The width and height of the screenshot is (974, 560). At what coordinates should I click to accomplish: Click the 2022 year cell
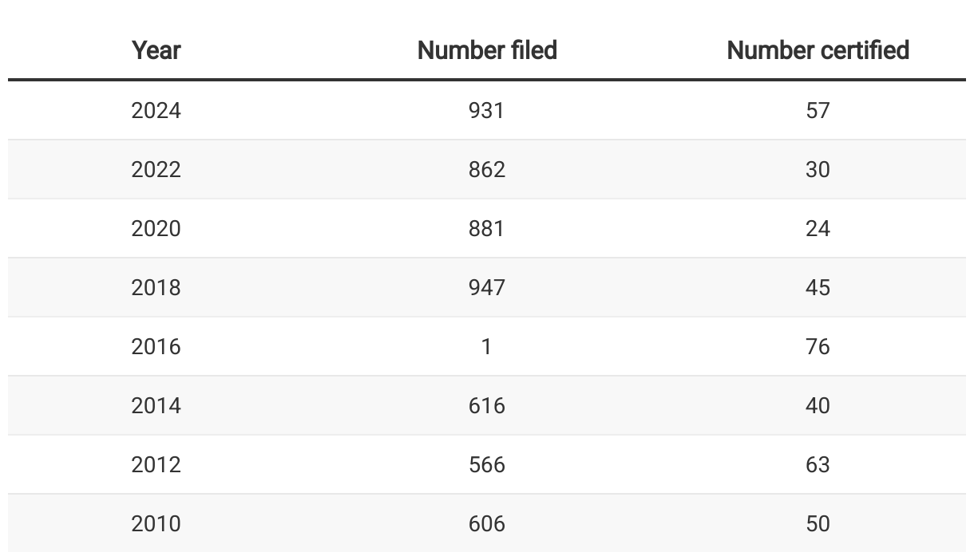[x=156, y=169]
